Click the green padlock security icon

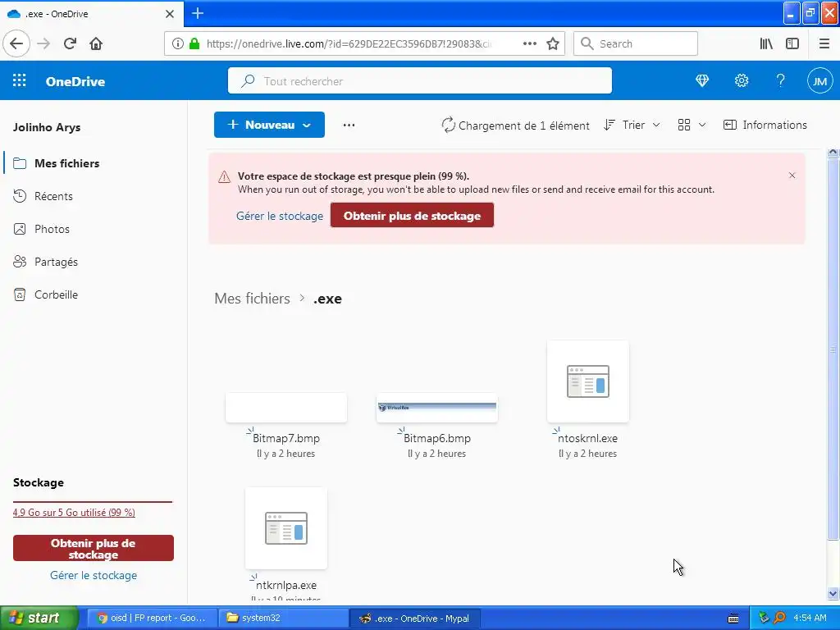[x=194, y=43]
